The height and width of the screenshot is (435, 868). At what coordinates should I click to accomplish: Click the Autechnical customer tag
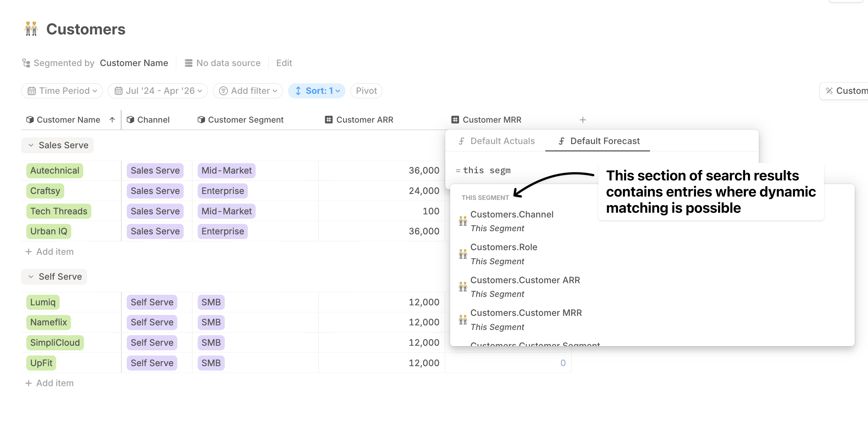pyautogui.click(x=55, y=170)
